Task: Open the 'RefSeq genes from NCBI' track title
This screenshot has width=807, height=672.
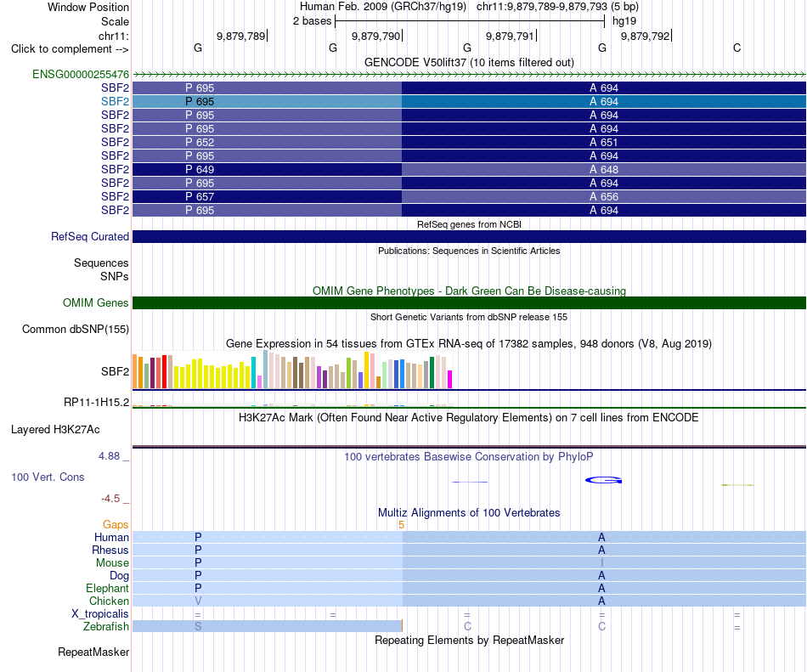Action: click(x=469, y=224)
